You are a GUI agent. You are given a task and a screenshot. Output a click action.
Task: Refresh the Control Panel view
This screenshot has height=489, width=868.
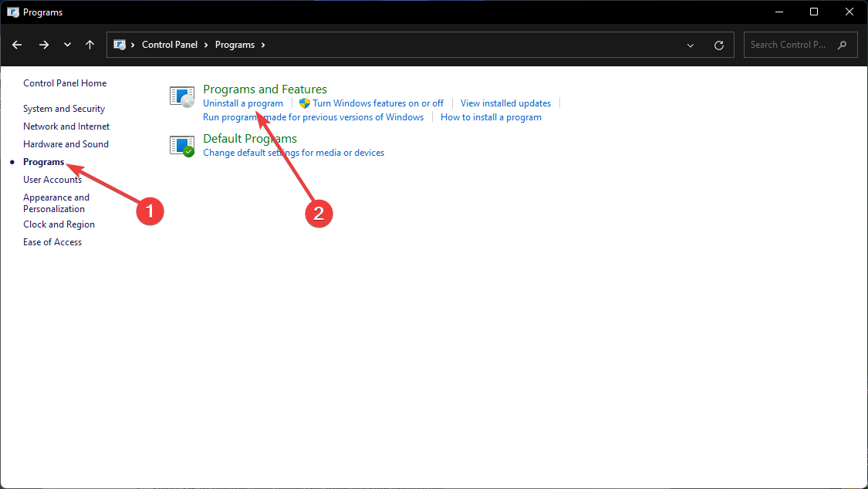pos(719,46)
